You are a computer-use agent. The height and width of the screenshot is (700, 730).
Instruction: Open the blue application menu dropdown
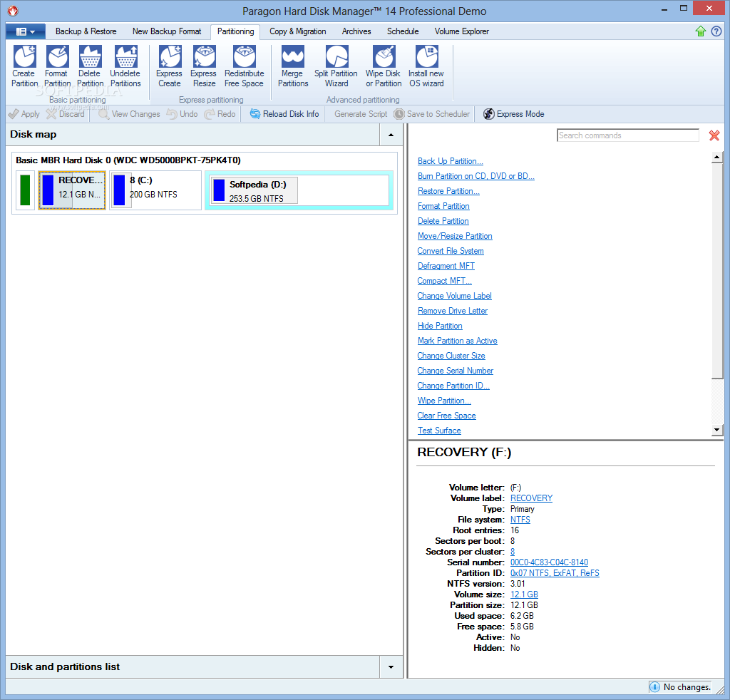(26, 31)
